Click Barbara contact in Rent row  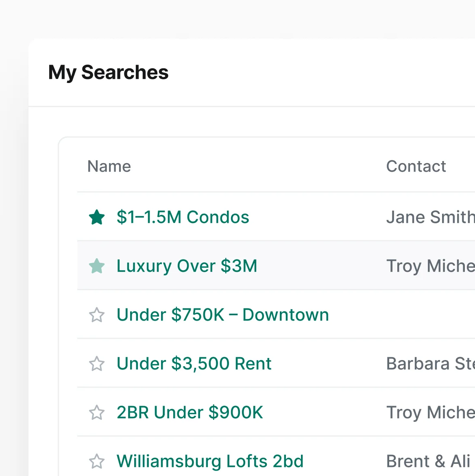(x=430, y=364)
